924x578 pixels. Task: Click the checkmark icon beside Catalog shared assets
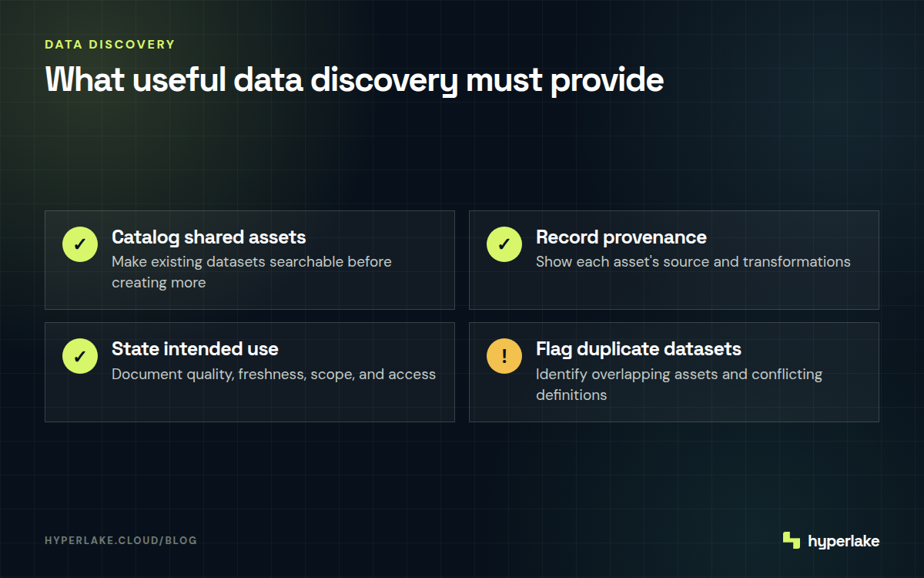coord(80,245)
